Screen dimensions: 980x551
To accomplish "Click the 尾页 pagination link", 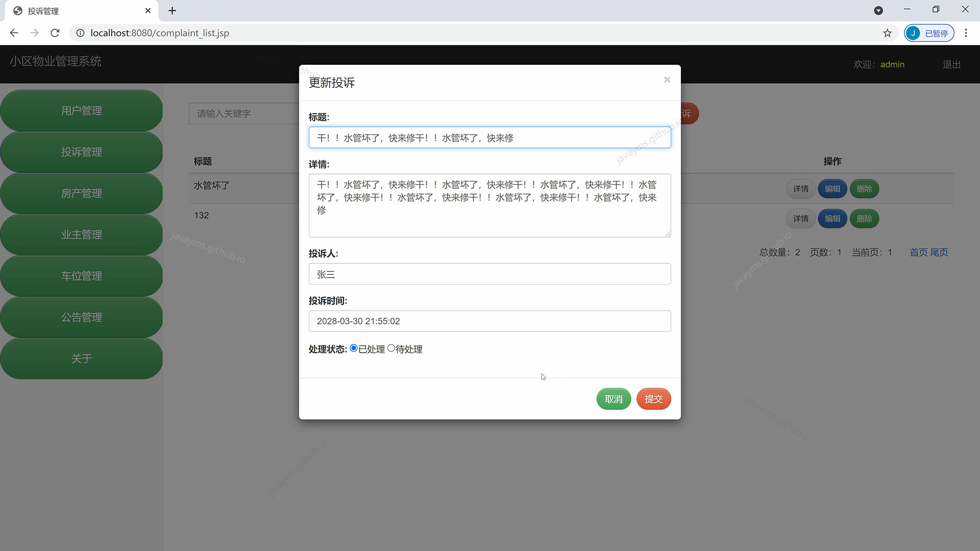I will point(939,252).
